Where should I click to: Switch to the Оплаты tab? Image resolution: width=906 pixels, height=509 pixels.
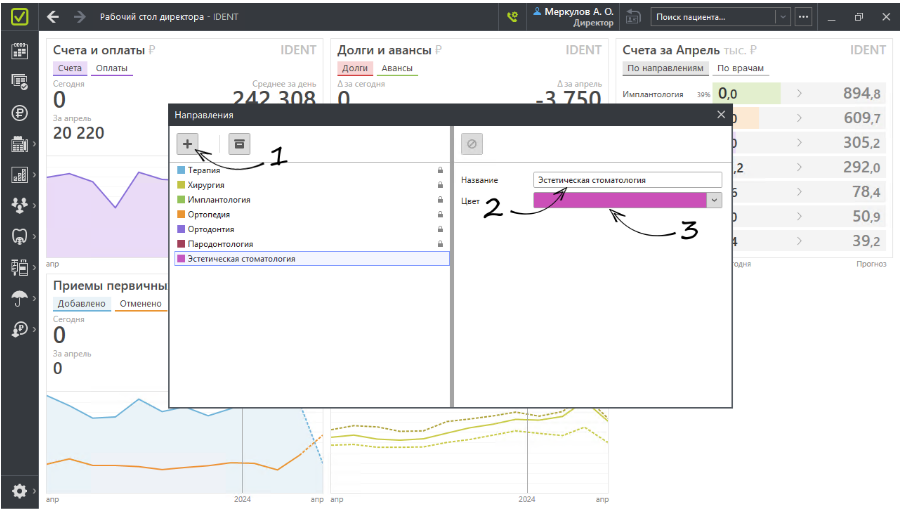point(112,68)
